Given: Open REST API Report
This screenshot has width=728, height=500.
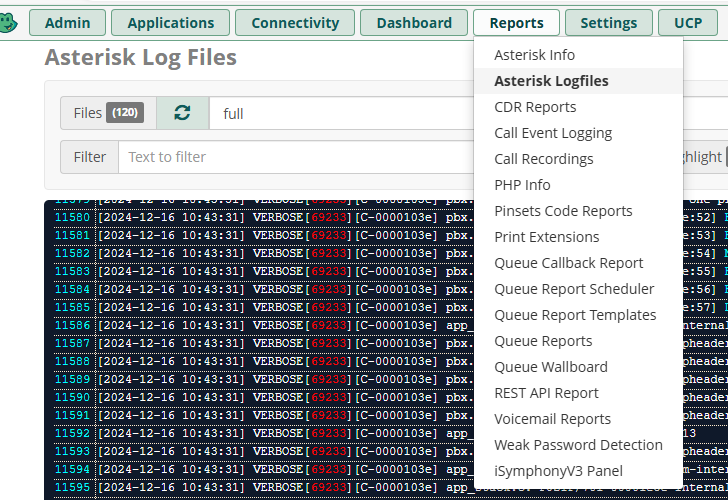Looking at the screenshot, I should pos(578,393).
